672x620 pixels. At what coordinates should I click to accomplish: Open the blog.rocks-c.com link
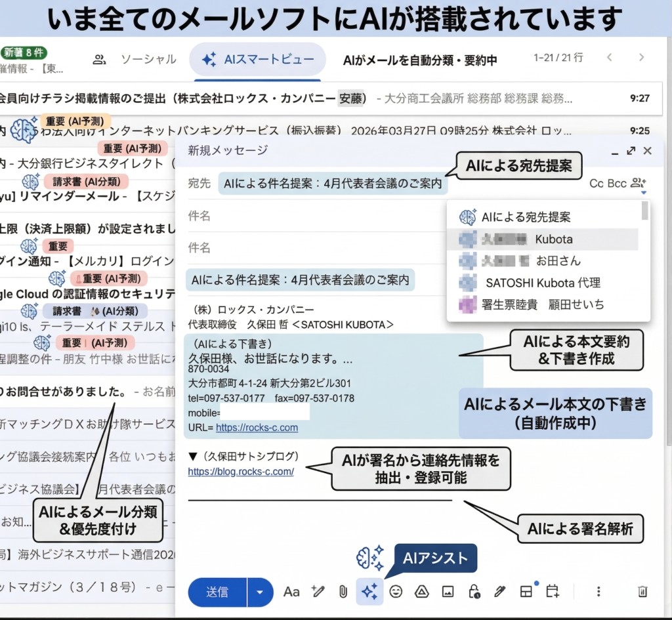241,471
